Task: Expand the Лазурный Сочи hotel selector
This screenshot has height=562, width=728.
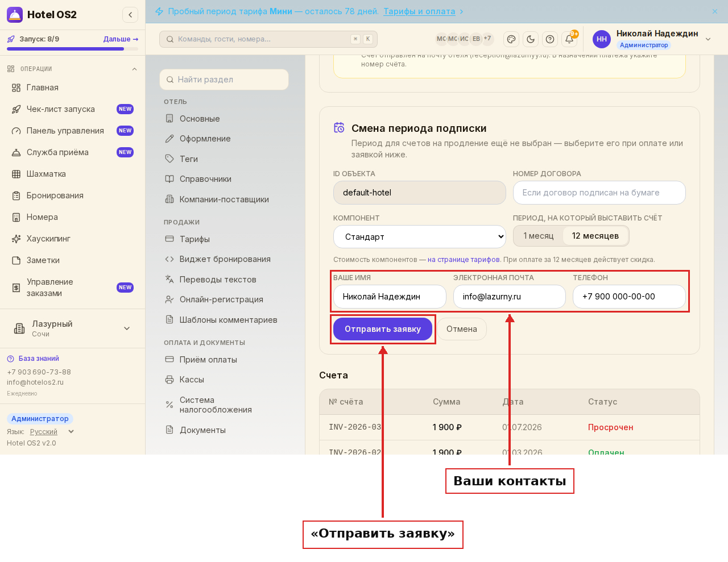Action: coord(72,328)
